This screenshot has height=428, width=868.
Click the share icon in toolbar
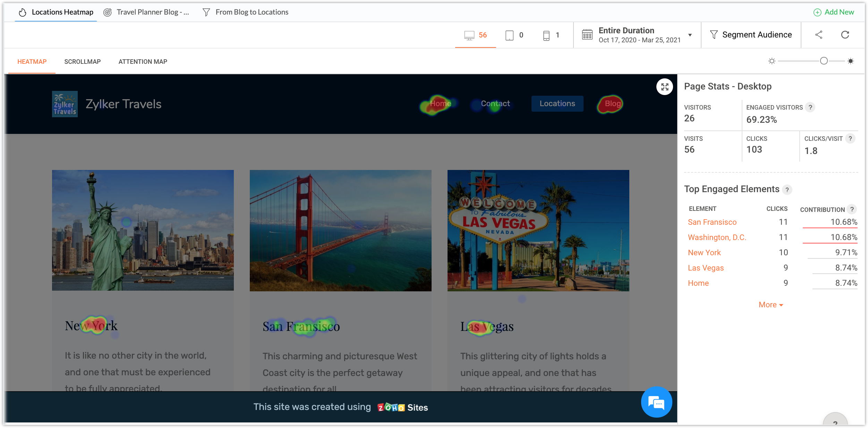[819, 35]
